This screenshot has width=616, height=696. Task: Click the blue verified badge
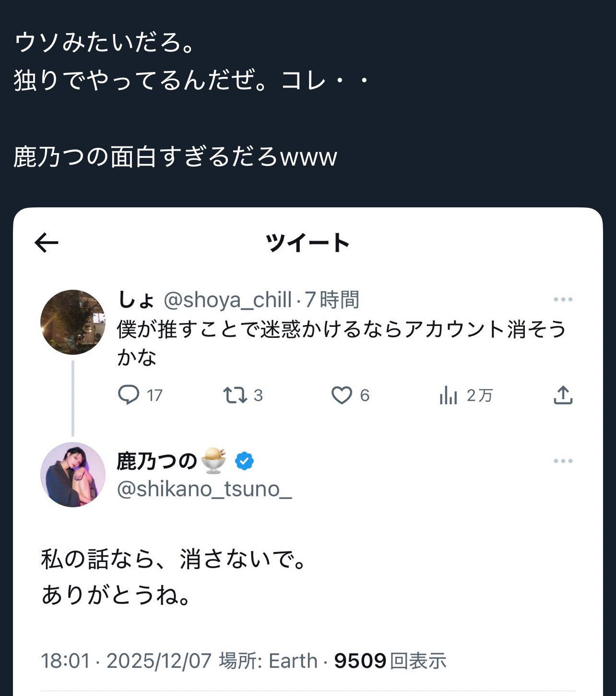click(x=244, y=461)
